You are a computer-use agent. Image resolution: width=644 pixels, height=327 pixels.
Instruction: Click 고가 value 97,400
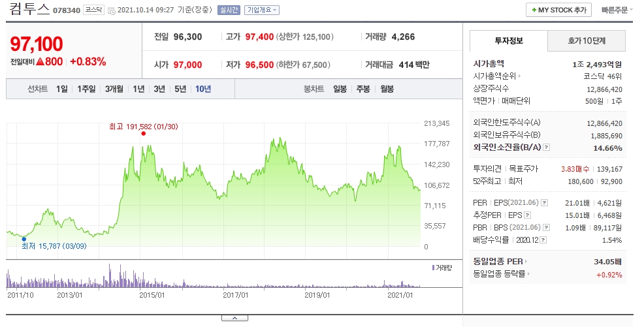tap(259, 37)
